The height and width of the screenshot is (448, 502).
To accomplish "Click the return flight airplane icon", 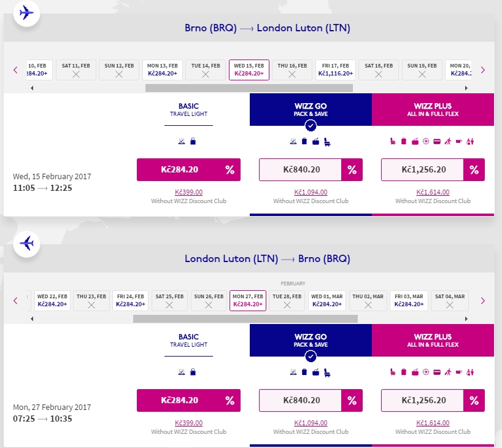I will point(26,244).
